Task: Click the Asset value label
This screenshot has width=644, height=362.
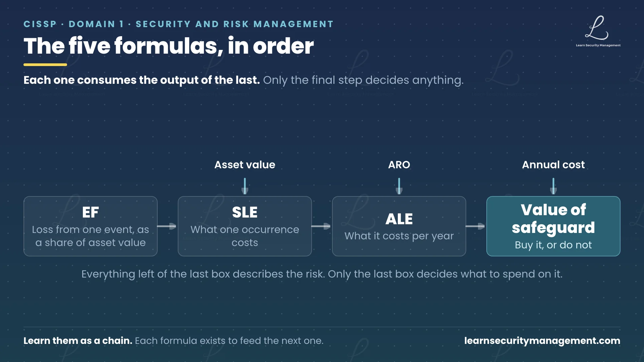Action: click(x=245, y=165)
